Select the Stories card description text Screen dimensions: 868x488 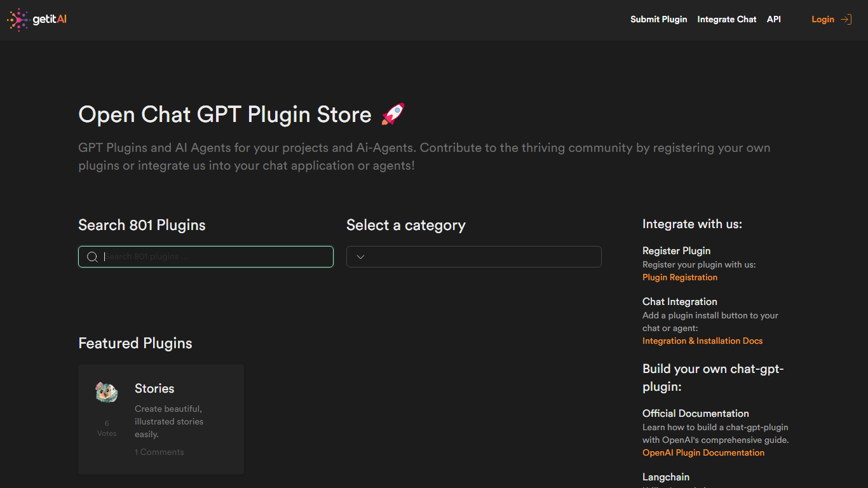(169, 421)
